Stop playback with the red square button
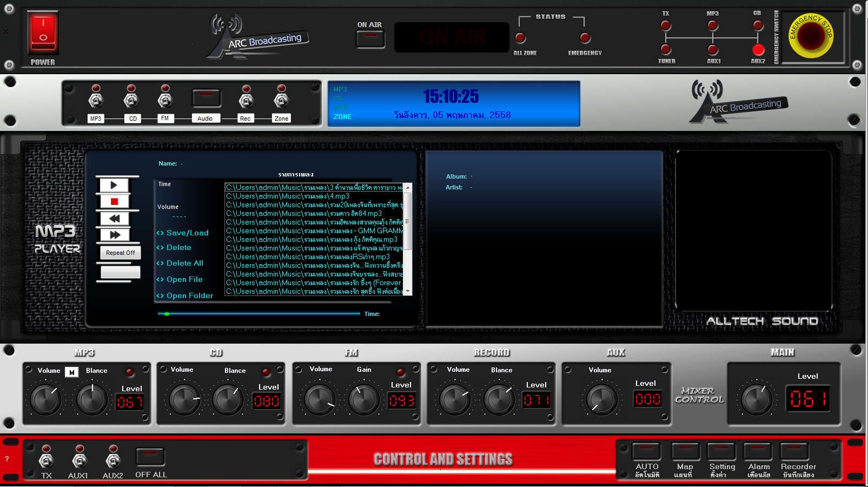 coord(114,202)
